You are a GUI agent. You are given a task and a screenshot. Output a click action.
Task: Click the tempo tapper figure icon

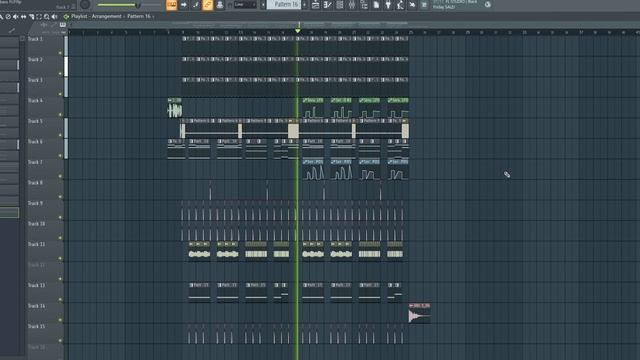400,5
